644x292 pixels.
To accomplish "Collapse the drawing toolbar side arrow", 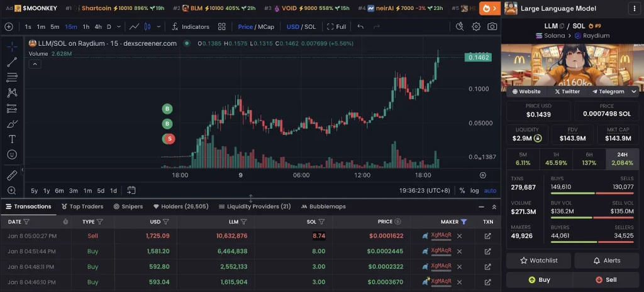I will [x=23, y=170].
